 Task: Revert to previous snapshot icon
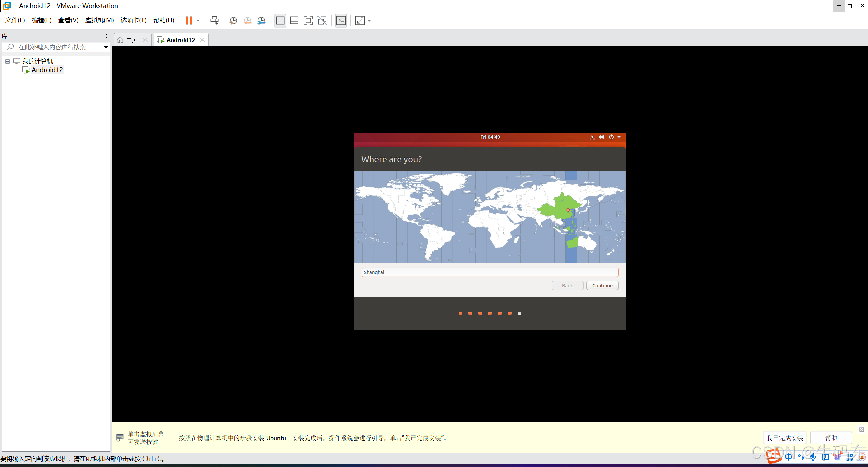[247, 20]
